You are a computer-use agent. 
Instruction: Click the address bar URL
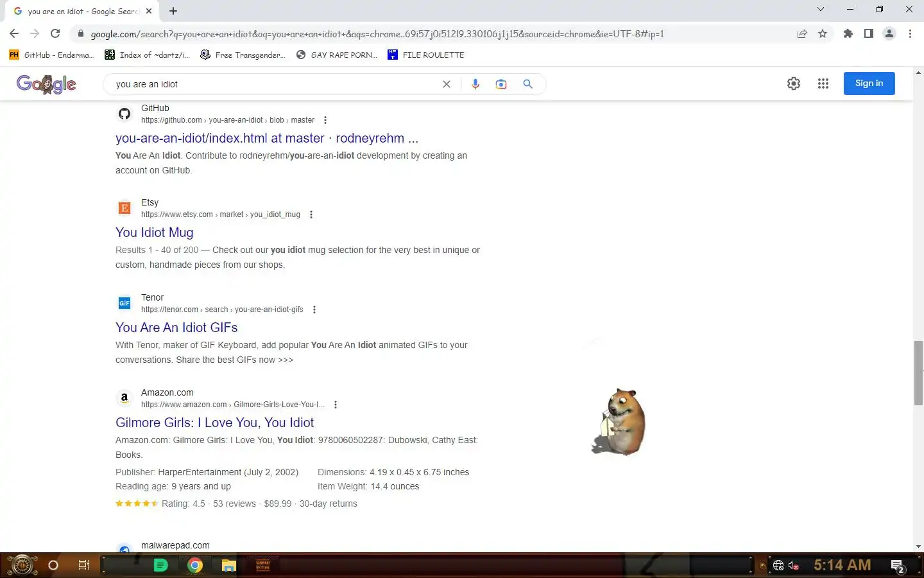point(377,34)
